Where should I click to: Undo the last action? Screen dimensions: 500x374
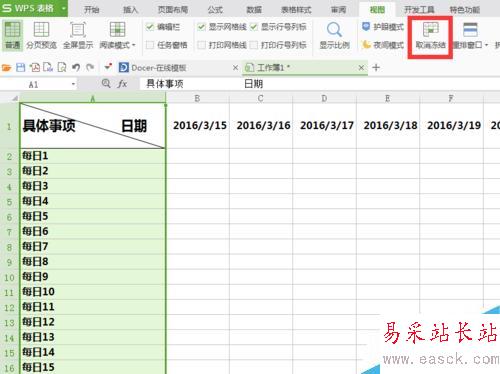76,68
